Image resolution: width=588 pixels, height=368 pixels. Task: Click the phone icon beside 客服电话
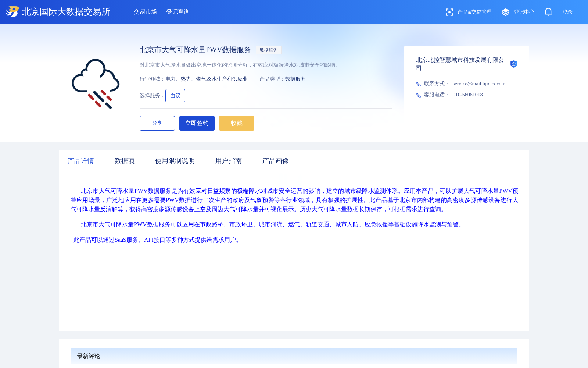click(419, 95)
